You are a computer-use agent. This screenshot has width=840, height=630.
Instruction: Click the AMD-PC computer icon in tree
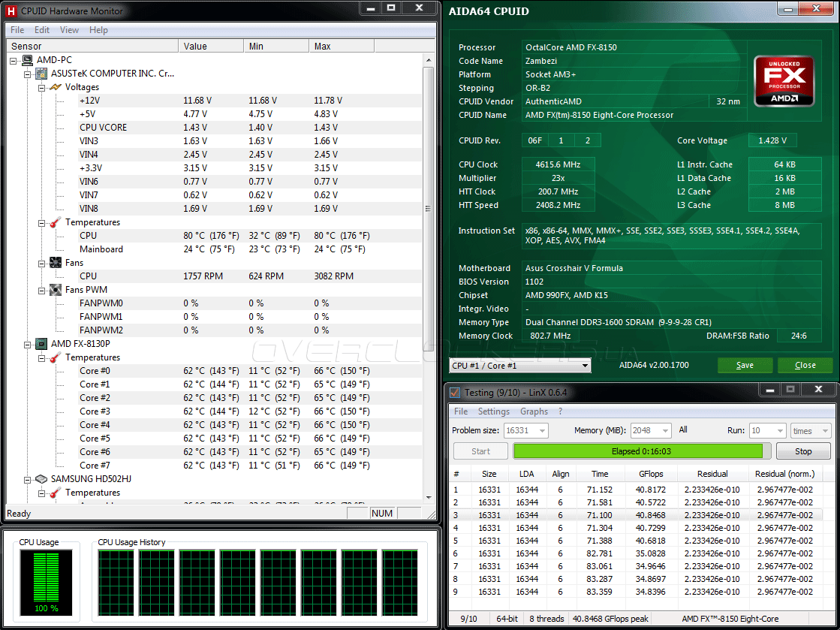click(27, 60)
